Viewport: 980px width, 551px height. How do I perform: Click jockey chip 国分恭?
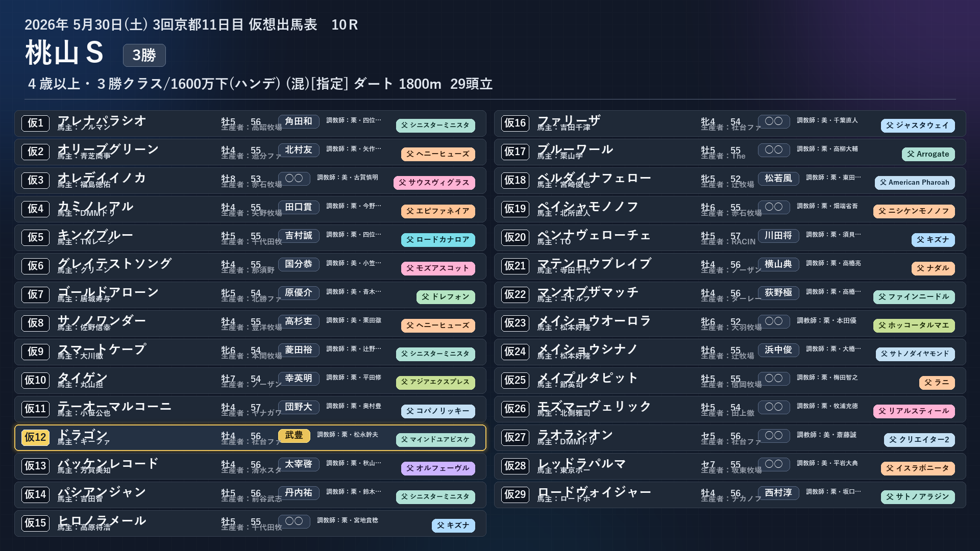coord(299,264)
